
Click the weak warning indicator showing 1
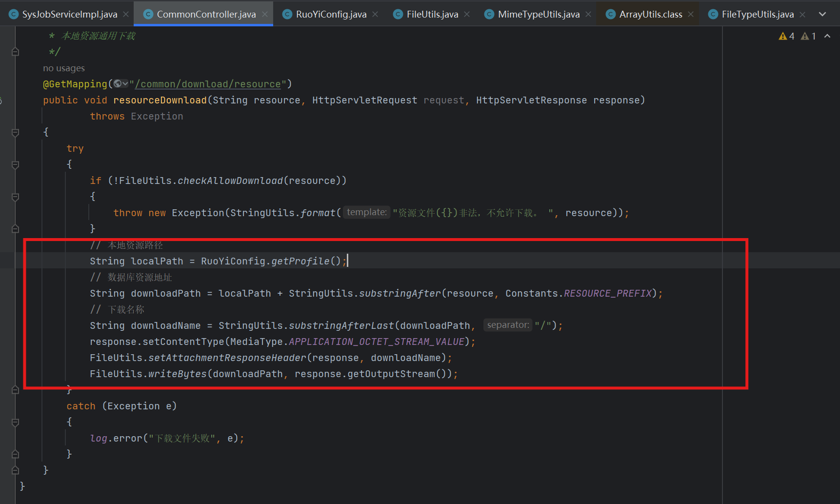tap(808, 36)
